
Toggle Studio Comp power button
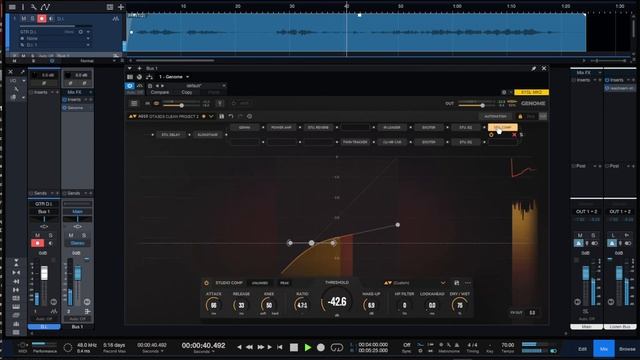[x=207, y=283]
